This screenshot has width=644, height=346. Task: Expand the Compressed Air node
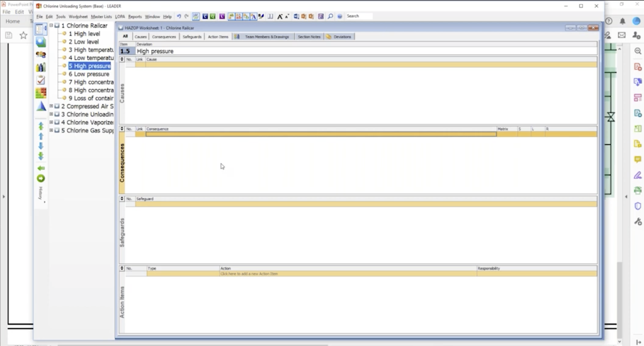pyautogui.click(x=51, y=106)
